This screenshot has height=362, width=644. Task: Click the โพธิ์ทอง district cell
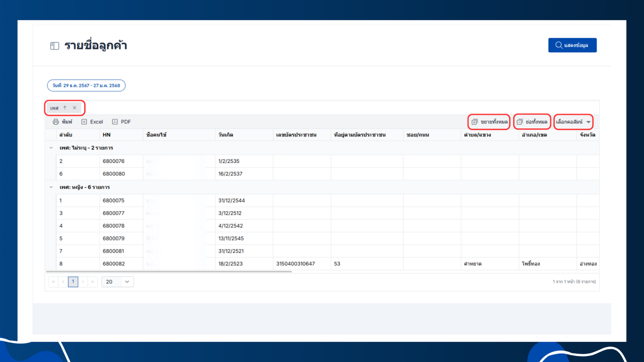coord(548,264)
